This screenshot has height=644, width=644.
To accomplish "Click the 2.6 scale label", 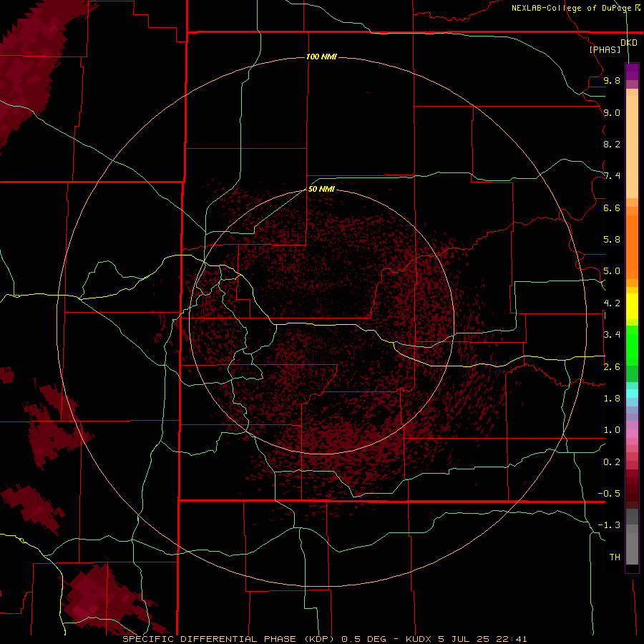I will point(612,367).
